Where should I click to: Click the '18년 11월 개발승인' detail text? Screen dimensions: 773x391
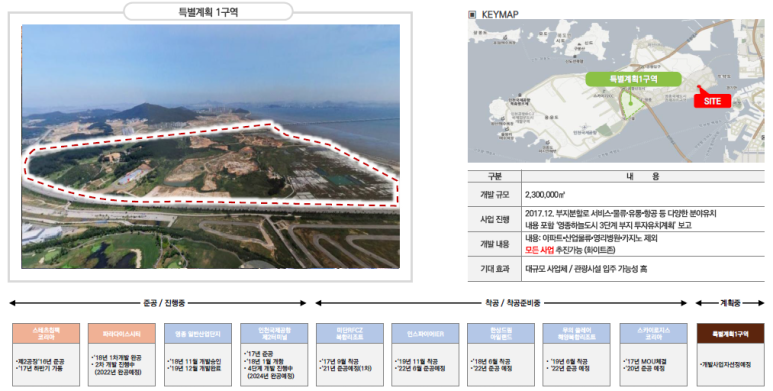pos(194,361)
